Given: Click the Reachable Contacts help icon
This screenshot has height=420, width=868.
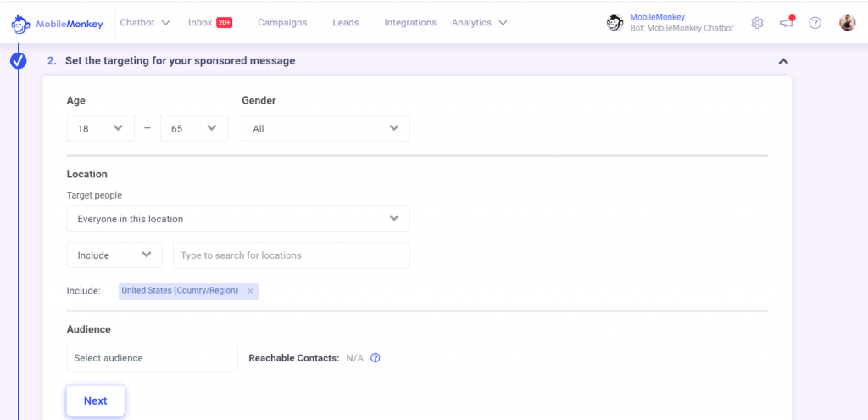Looking at the screenshot, I should pyautogui.click(x=375, y=358).
